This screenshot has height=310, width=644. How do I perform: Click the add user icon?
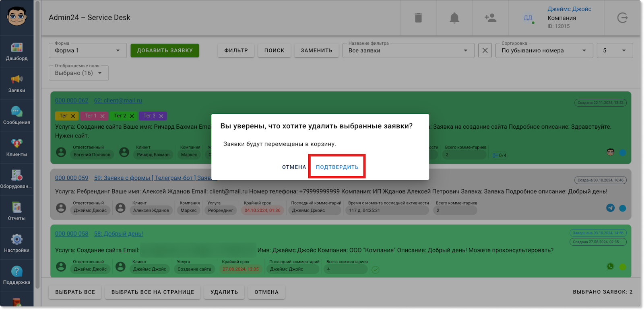(x=490, y=18)
